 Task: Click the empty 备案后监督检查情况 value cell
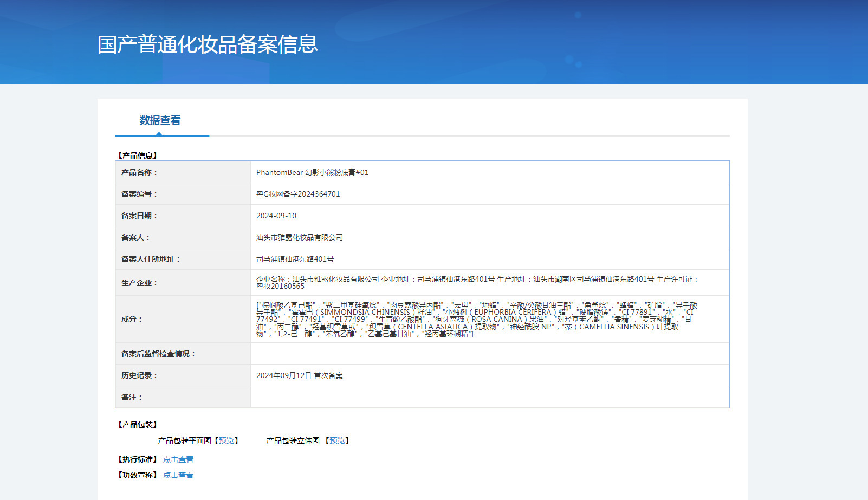pyautogui.click(x=489, y=354)
